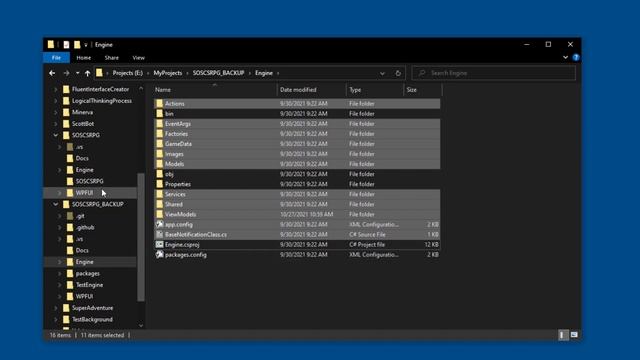Select the TestEngine folder in tree
This screenshot has width=640, height=360.
89,285
